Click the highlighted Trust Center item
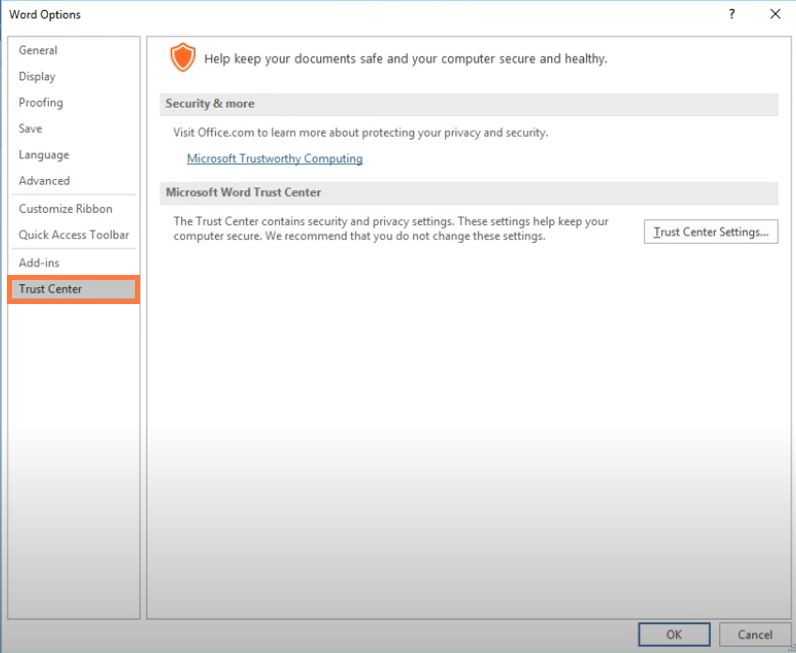Screen dimensions: 796x653 (74, 289)
